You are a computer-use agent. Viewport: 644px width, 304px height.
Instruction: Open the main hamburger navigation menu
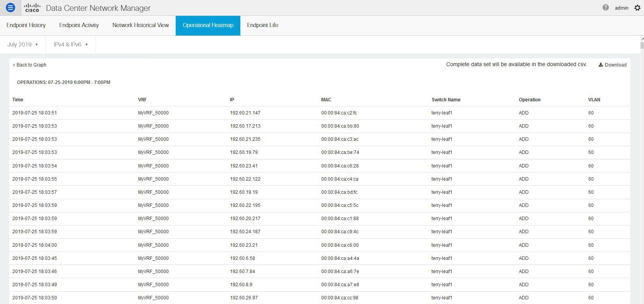(x=10, y=7)
